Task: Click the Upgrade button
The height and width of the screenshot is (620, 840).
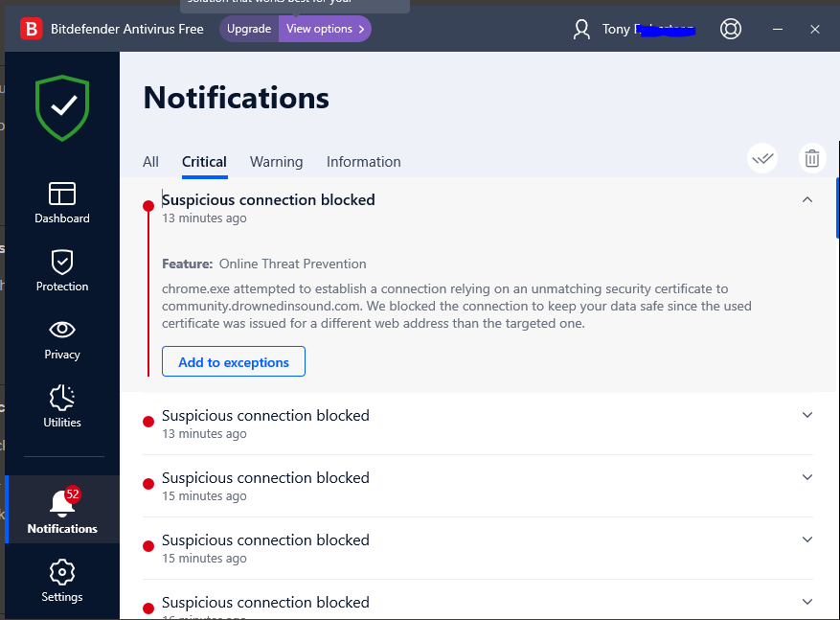Action: pyautogui.click(x=249, y=29)
